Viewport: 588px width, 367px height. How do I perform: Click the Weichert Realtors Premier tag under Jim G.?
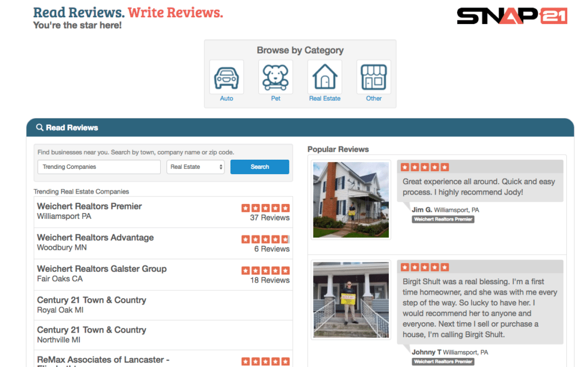443,219
